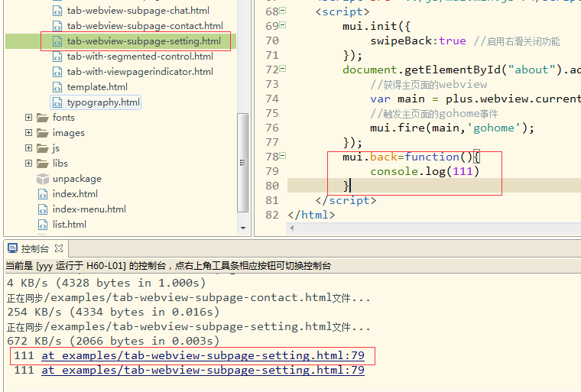
Task: Open second console link to setting.html:79
Action: coord(203,370)
